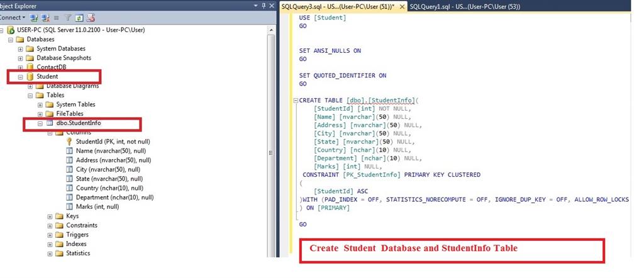Click the Connect Object Explorer icon
The height and width of the screenshot is (278, 644).
34,18
